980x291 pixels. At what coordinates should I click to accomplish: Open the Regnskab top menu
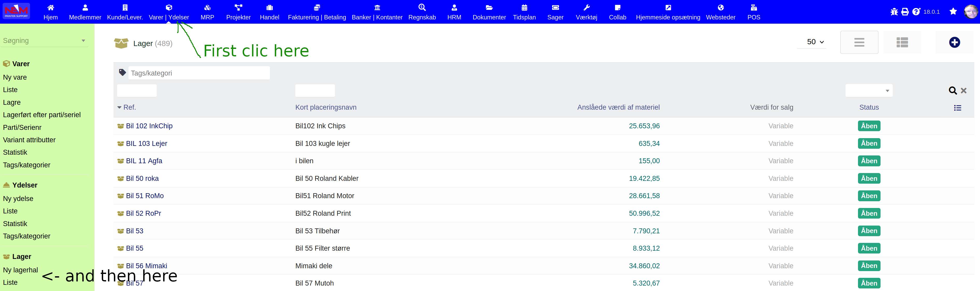(x=422, y=12)
